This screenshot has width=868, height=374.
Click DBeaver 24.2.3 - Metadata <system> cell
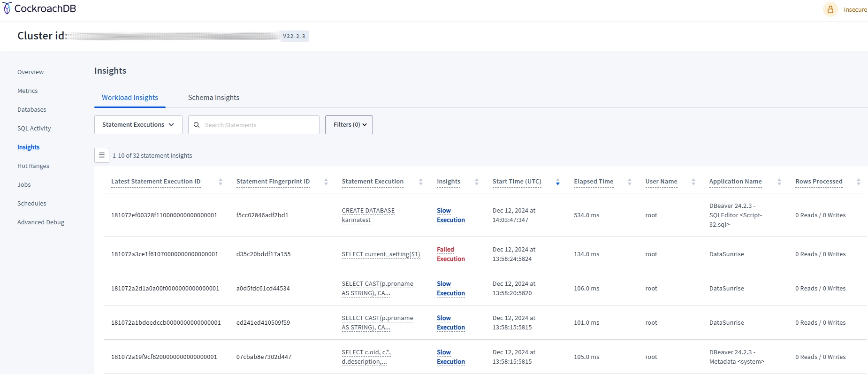click(737, 357)
